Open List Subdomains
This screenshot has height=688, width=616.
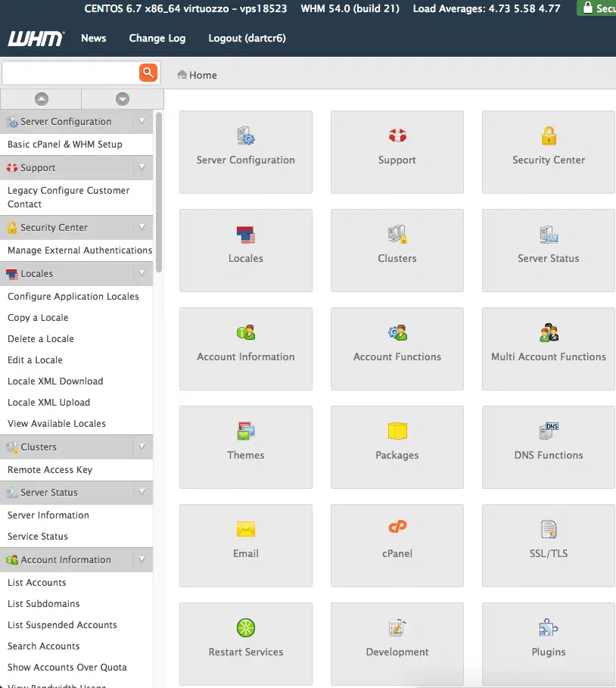click(x=43, y=604)
